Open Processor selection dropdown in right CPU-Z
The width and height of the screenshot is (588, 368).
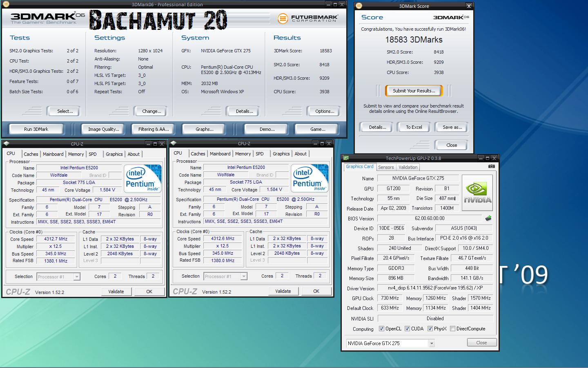(244, 276)
